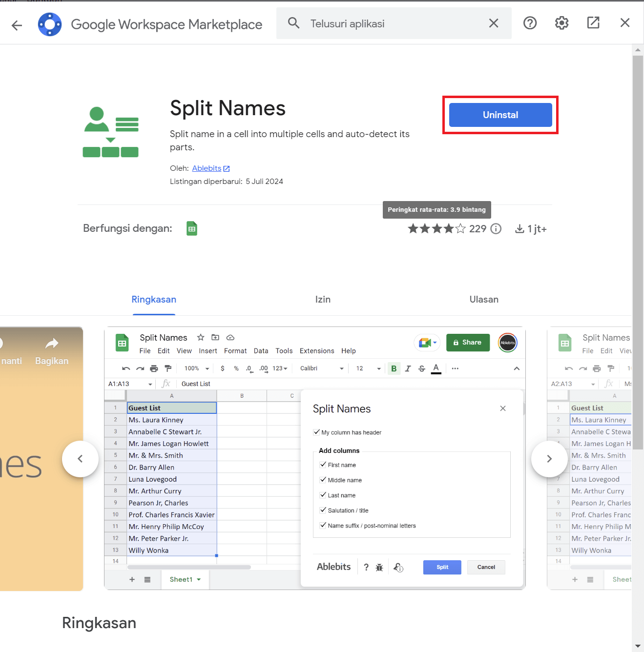Click the Google Sheets icon beside Berfungsi dengan
Screen dimensions: 644x652
(191, 228)
